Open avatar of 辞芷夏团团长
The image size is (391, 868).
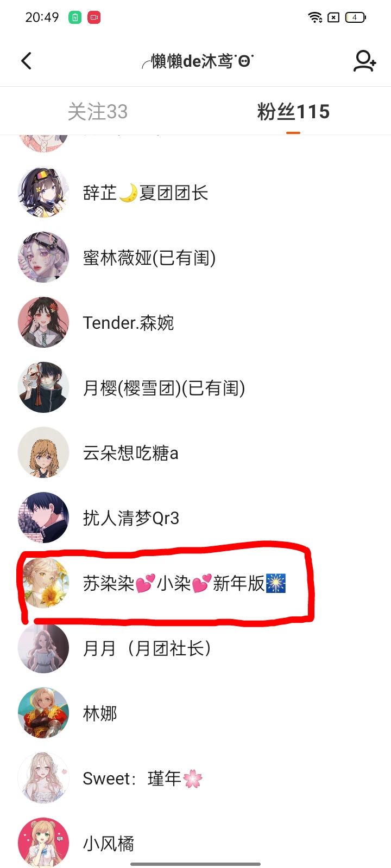43,192
